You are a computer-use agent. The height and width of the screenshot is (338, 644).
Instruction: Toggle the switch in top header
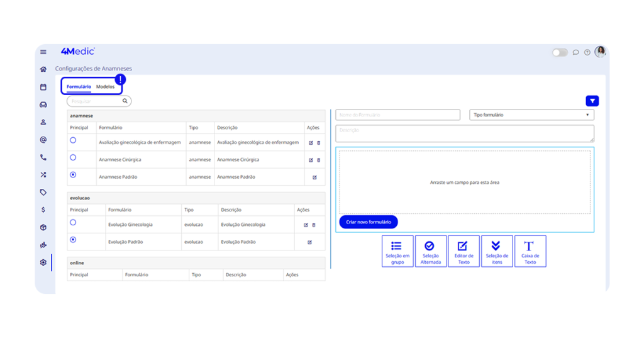pyautogui.click(x=560, y=52)
